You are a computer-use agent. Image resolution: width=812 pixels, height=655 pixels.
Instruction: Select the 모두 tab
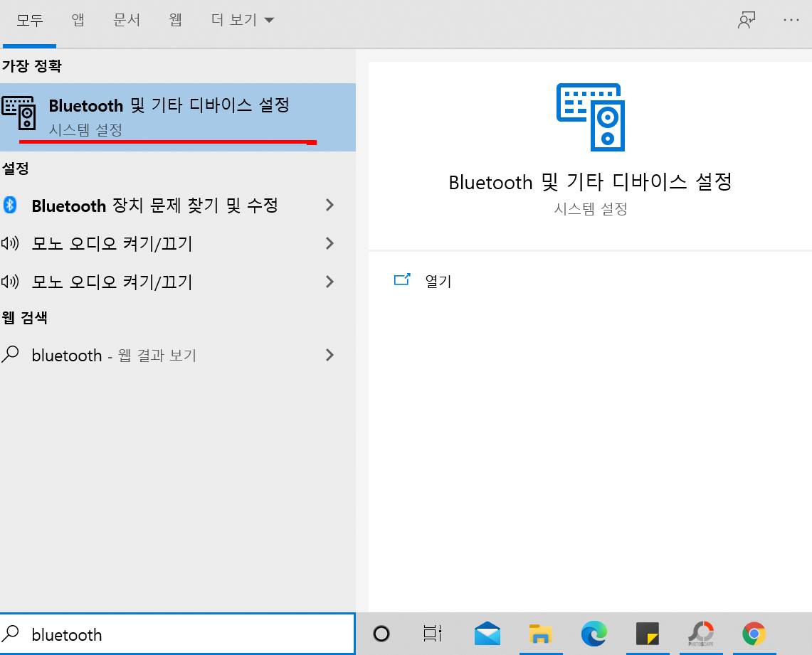[29, 20]
